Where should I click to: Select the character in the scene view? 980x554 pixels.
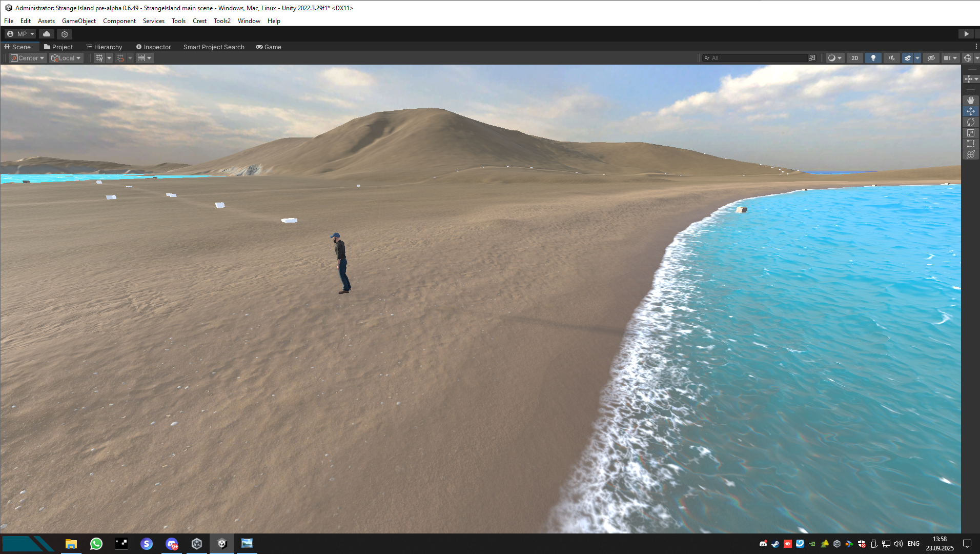click(x=342, y=263)
